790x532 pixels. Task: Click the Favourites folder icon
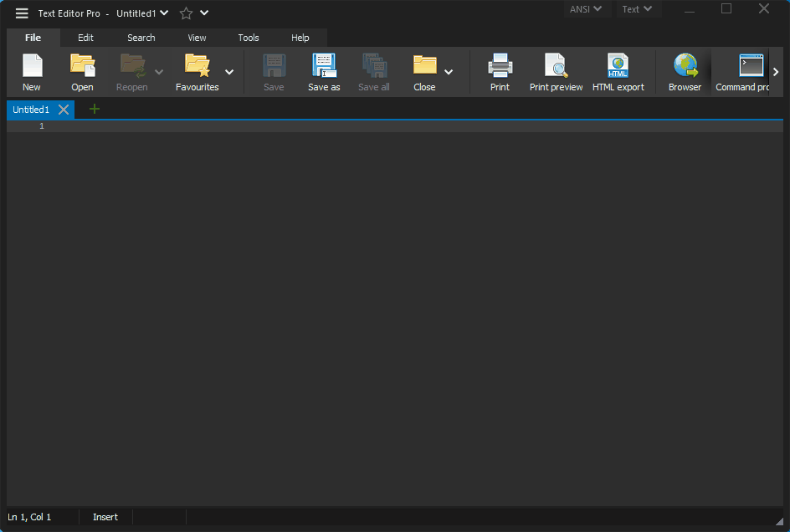click(x=197, y=67)
